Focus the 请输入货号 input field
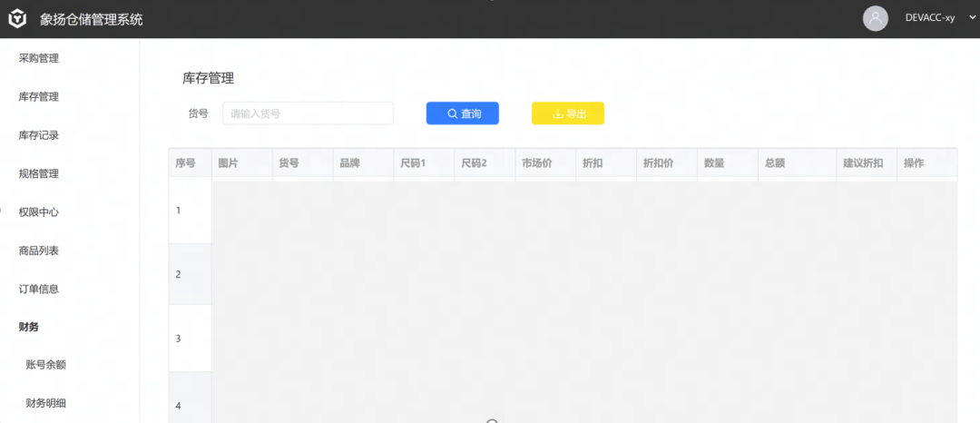The height and width of the screenshot is (423, 980). (x=309, y=113)
